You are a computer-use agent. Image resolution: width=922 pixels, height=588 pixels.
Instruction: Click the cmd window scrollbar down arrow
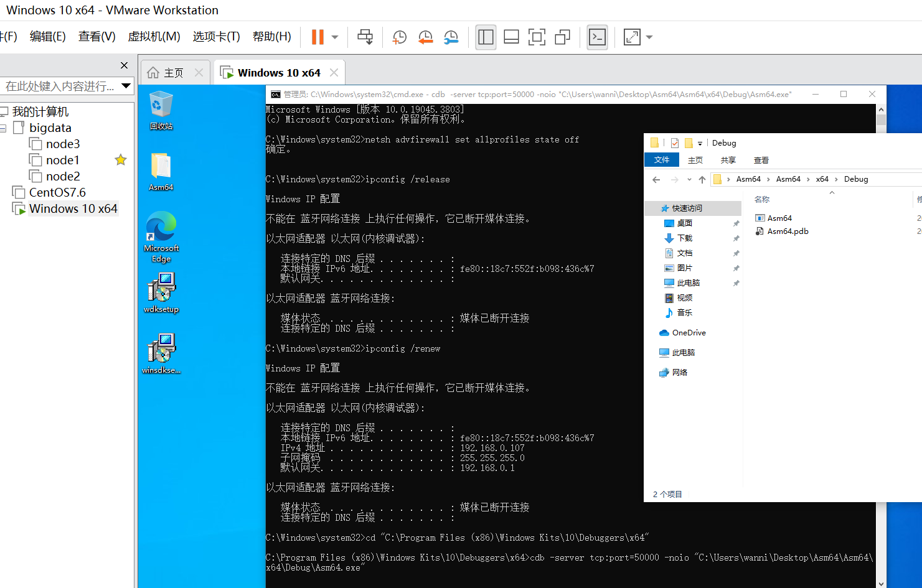pyautogui.click(x=881, y=584)
